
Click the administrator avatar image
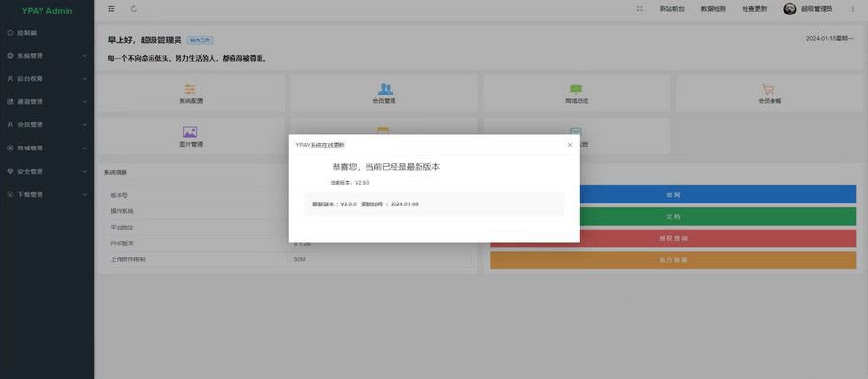(x=789, y=9)
